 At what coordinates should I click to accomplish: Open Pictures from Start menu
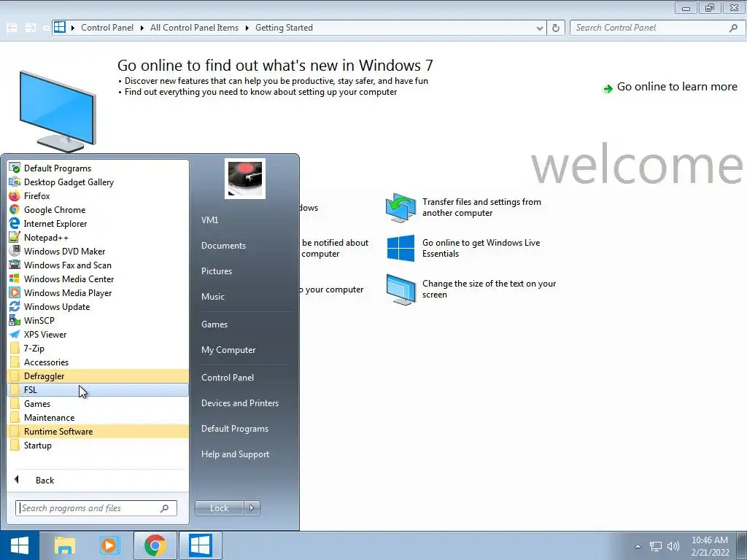[x=216, y=271]
